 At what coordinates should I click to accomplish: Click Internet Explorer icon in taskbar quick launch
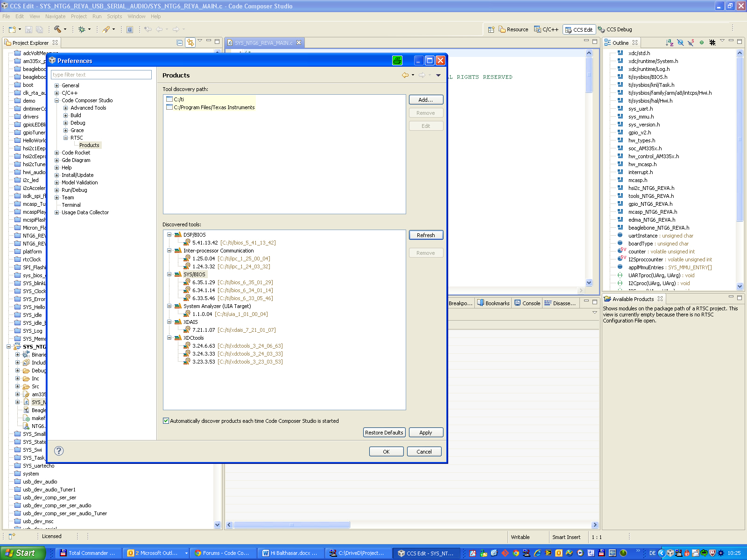(537, 553)
